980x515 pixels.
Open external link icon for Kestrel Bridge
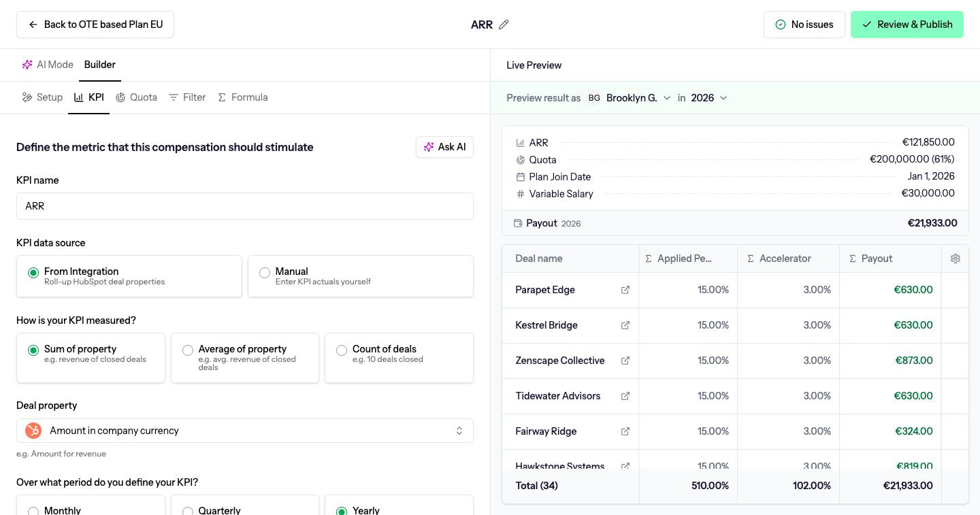point(625,325)
